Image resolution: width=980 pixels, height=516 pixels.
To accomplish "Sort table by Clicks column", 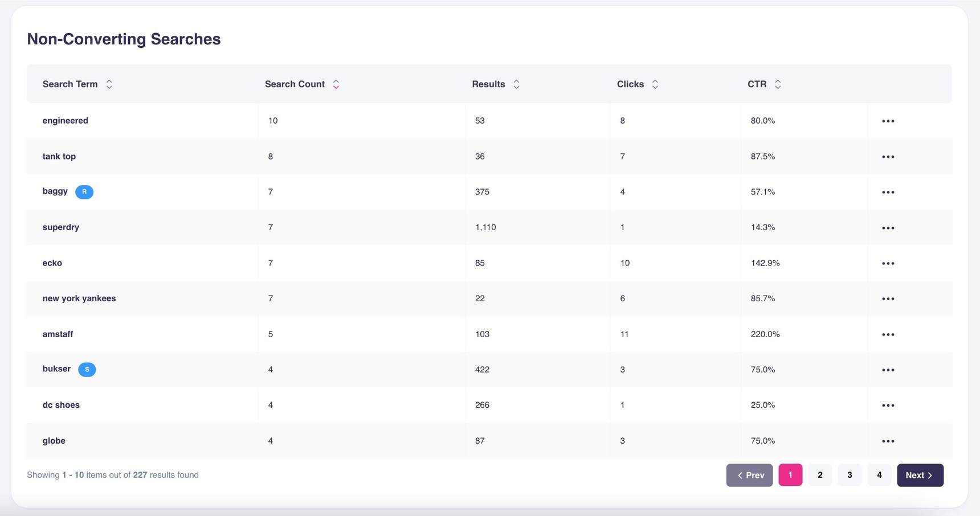I will (x=655, y=84).
